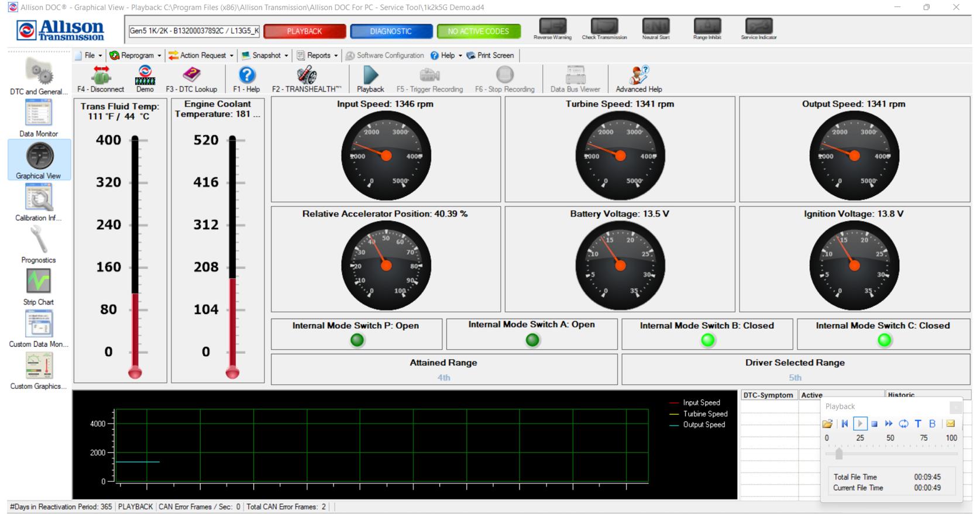The width and height of the screenshot is (980, 514).
Task: Open the F3 DTC Lookup tool
Action: 191,79
